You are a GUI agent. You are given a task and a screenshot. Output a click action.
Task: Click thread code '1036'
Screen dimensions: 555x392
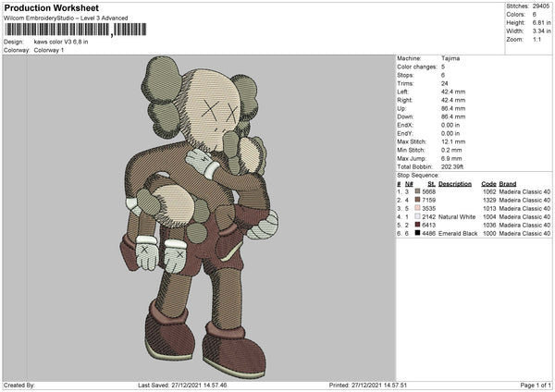[x=489, y=225]
